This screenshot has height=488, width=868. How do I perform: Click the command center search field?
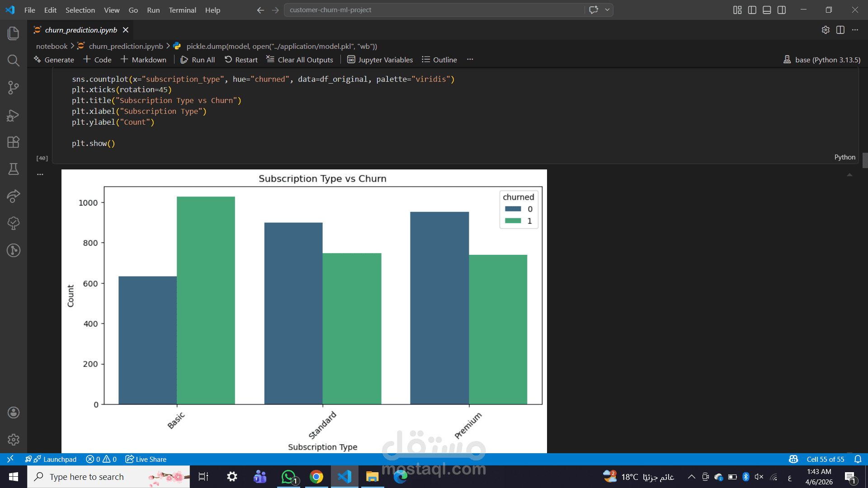point(434,10)
